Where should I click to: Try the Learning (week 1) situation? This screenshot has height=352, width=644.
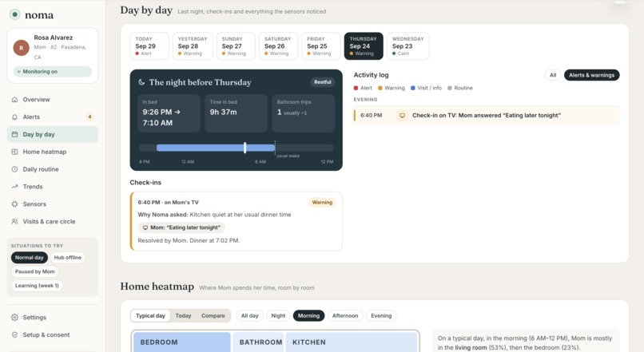point(37,286)
